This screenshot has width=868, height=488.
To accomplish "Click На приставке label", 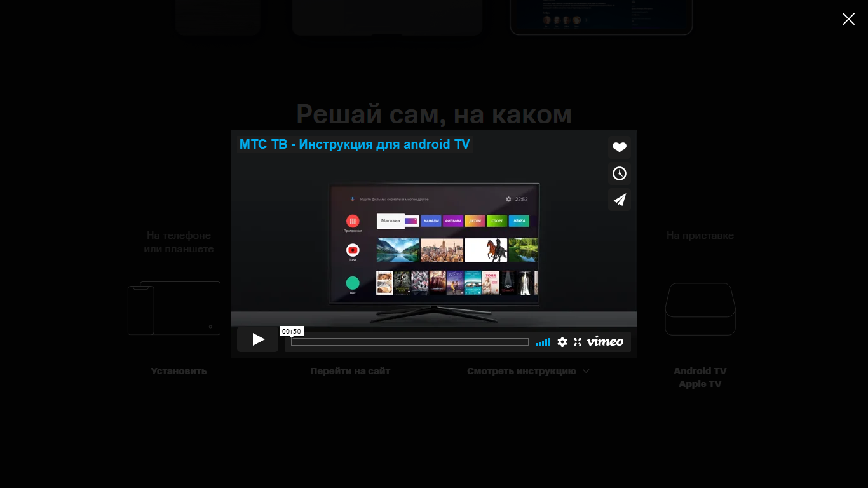I will point(700,236).
